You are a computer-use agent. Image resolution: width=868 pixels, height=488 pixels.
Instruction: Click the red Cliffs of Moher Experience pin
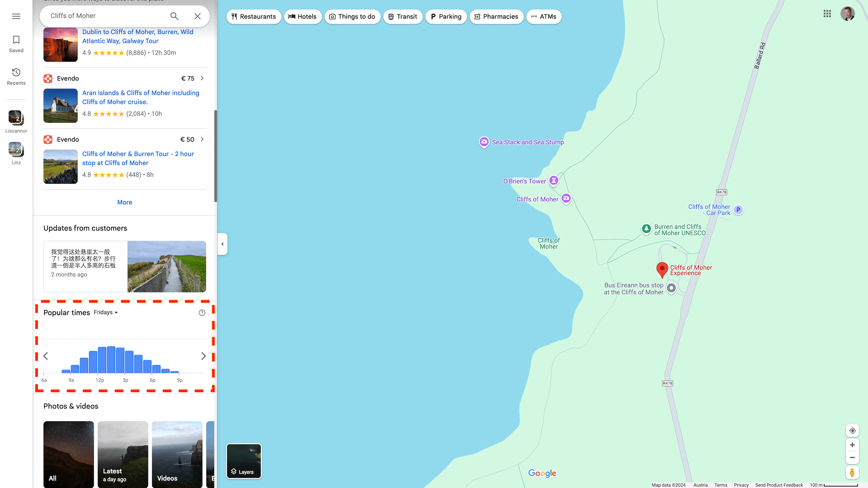662,270
